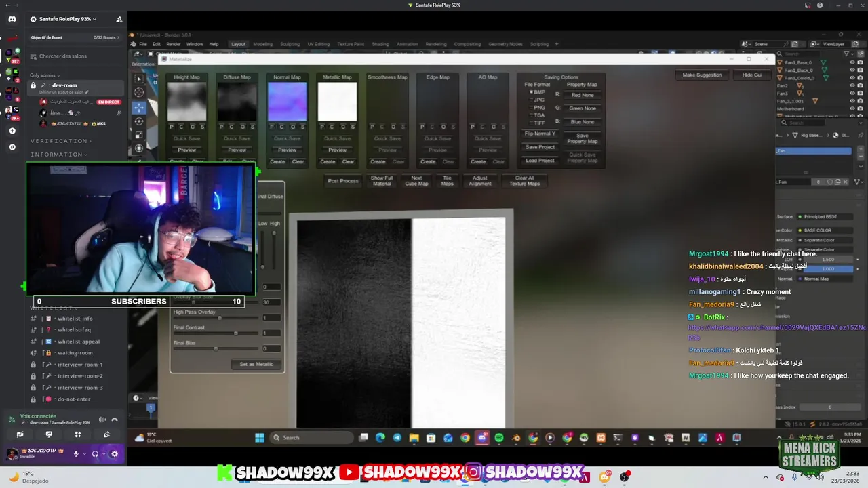868x488 pixels.
Task: Open Santafe RolePlay 93% server dropdown
Action: pyautogui.click(x=68, y=19)
